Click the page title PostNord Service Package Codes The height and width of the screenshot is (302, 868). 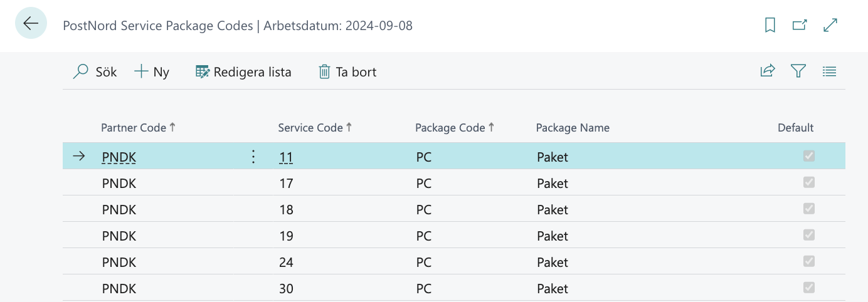point(157,26)
